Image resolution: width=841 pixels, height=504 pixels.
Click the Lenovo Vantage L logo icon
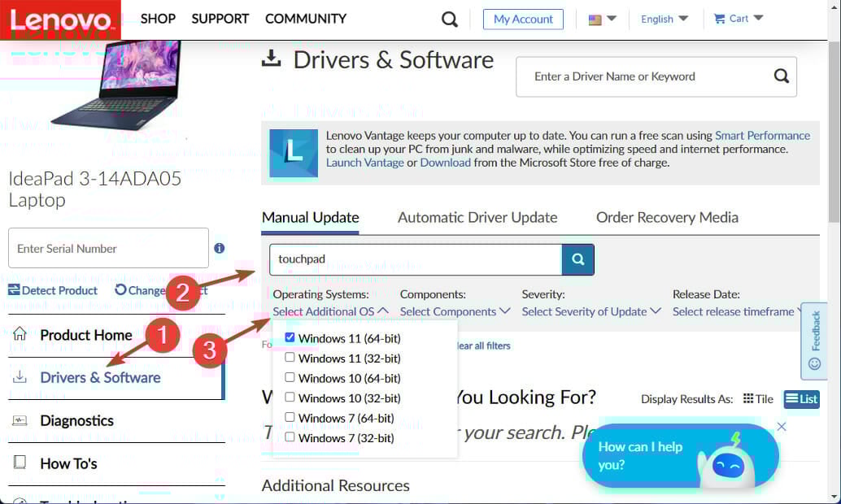(x=294, y=153)
